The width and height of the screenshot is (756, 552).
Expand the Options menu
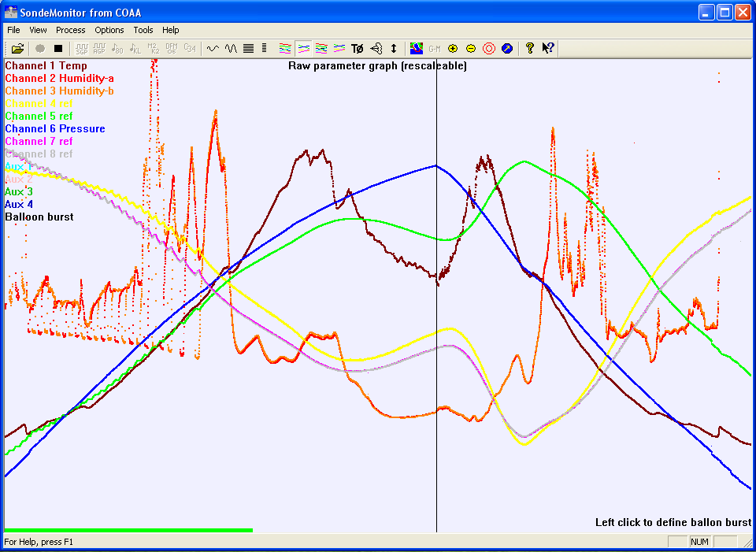pos(109,30)
